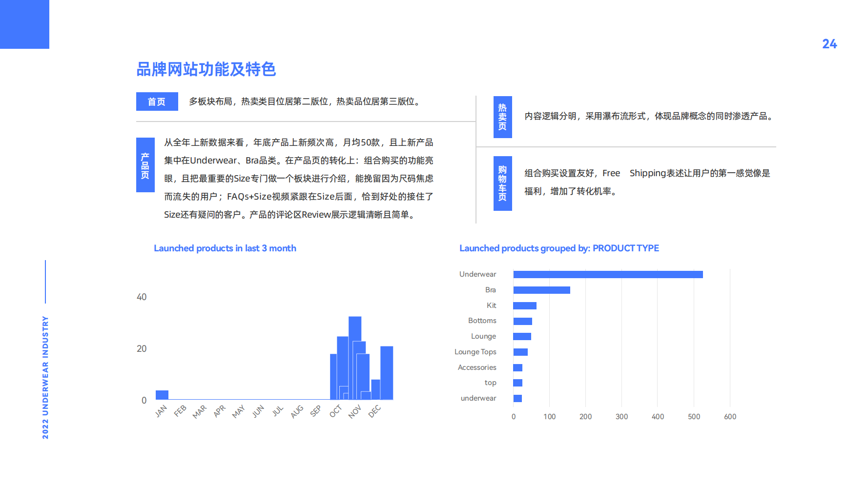The height and width of the screenshot is (488, 868).
Task: Click the JUL axis label
Action: [x=278, y=411]
